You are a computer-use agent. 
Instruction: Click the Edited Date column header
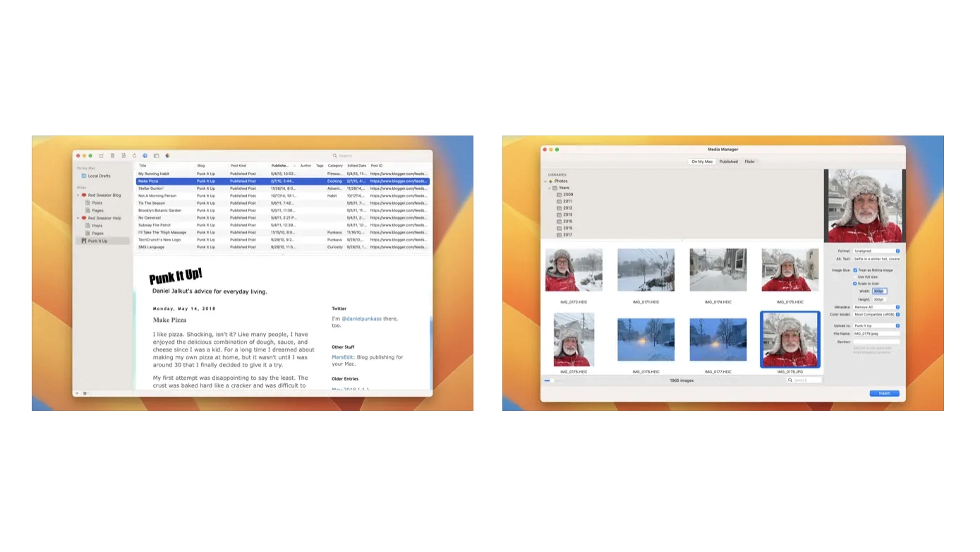[x=357, y=166]
